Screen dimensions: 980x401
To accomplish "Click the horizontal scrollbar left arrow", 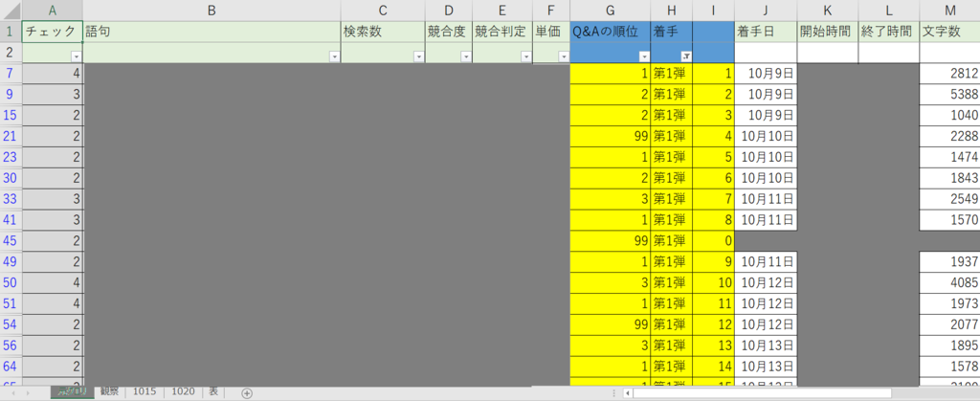I will click(628, 393).
